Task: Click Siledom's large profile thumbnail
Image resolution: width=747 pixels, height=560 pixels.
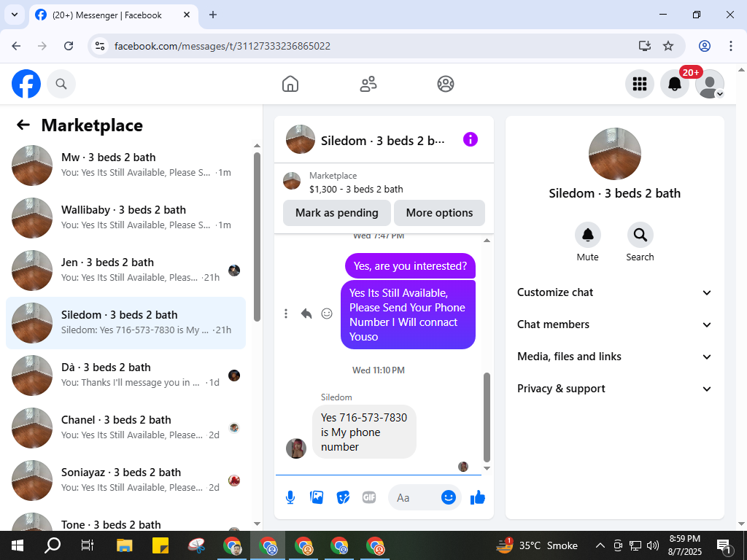Action: 614,154
